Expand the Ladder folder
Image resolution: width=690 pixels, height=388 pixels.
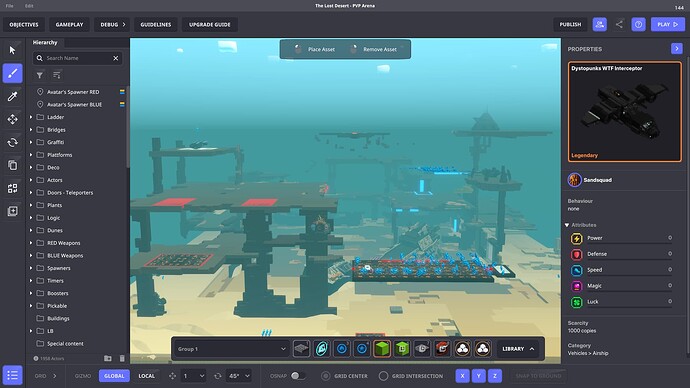[x=31, y=117]
